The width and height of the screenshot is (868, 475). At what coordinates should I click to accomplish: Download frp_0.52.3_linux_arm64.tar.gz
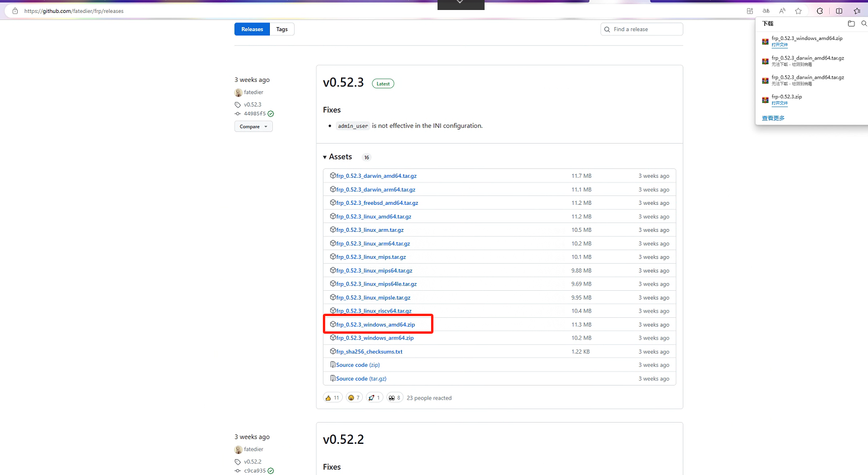tap(373, 244)
